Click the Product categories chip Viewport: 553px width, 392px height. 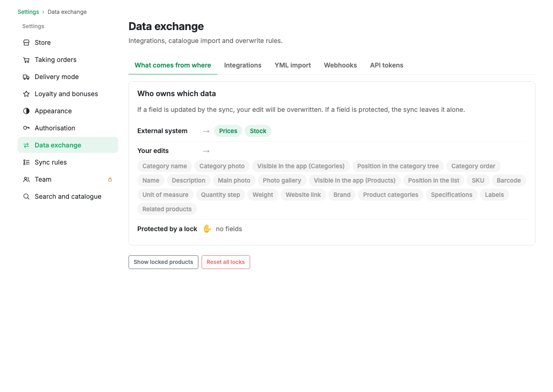click(x=391, y=195)
